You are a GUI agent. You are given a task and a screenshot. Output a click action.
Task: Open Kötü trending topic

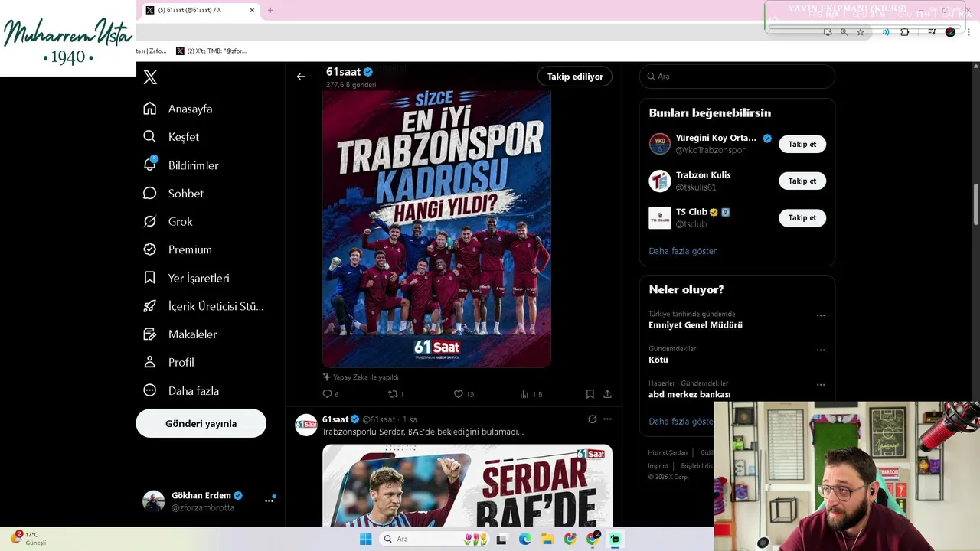pos(658,360)
